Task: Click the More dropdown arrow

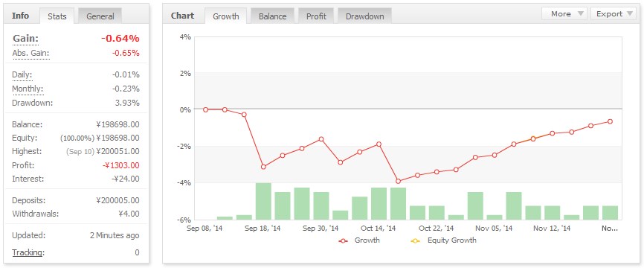Action: pos(580,13)
